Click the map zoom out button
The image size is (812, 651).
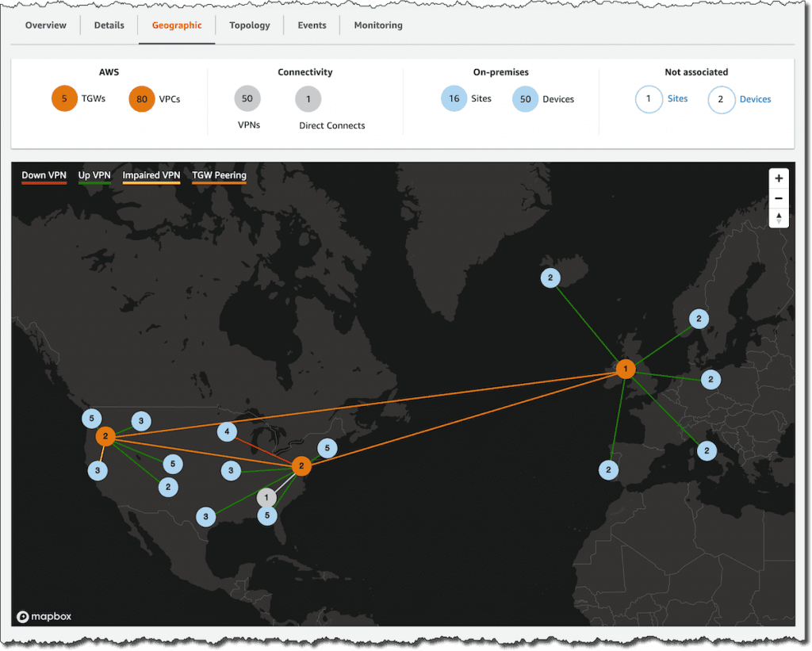tap(779, 198)
